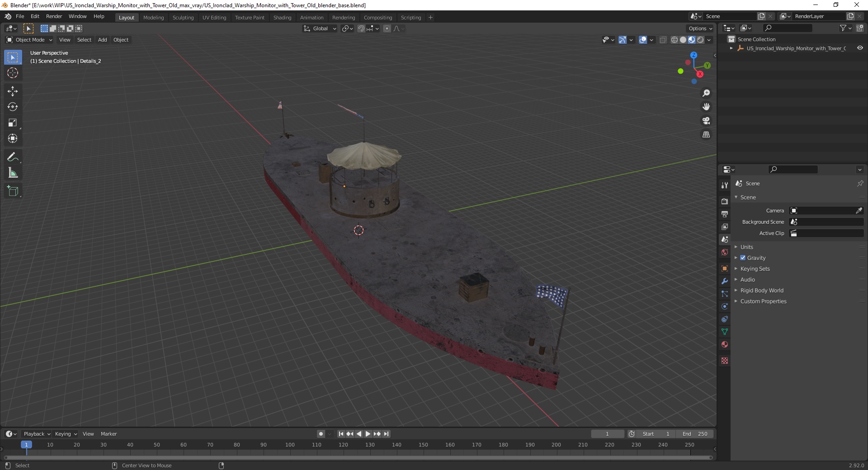Viewport: 868px width, 470px height.
Task: Click the Camera field in Scene
Action: 826,211
